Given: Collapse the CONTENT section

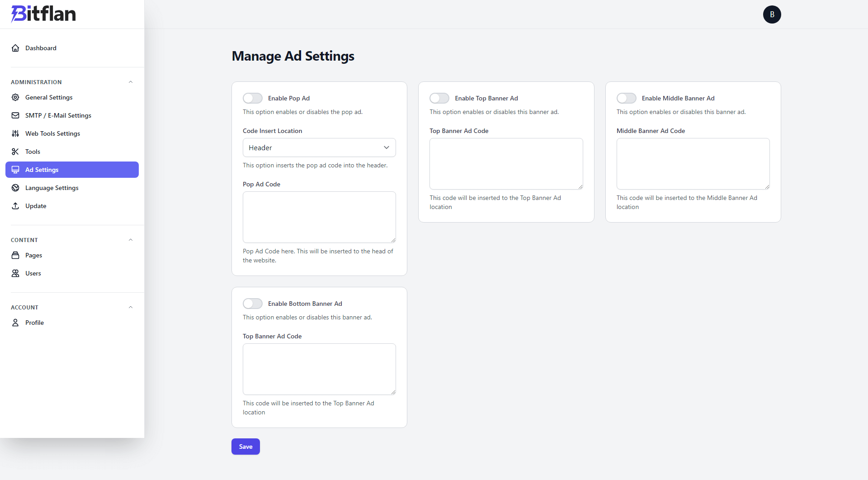Looking at the screenshot, I should coord(131,240).
